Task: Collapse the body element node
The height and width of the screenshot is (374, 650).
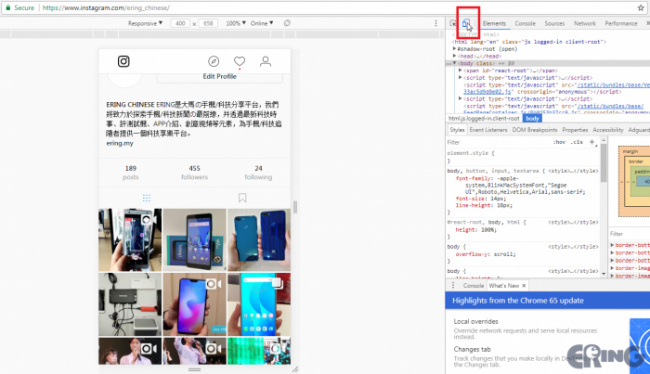Action: pyautogui.click(x=454, y=63)
